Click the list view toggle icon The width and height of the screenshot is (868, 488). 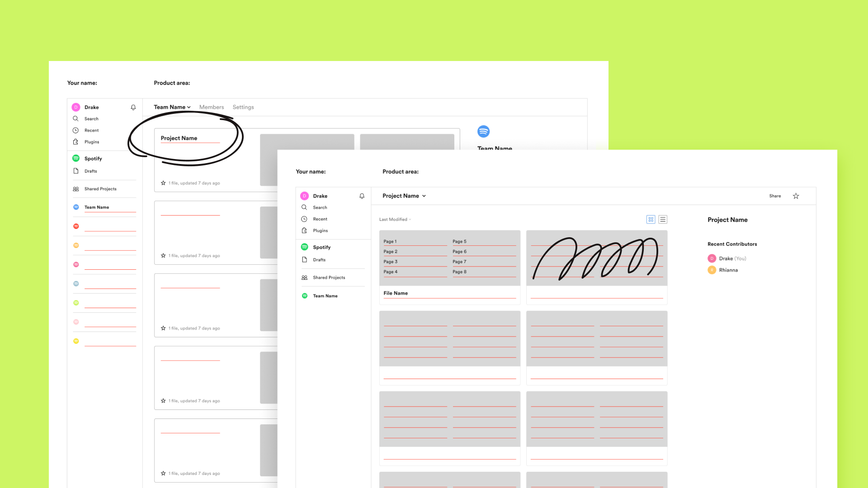click(662, 219)
